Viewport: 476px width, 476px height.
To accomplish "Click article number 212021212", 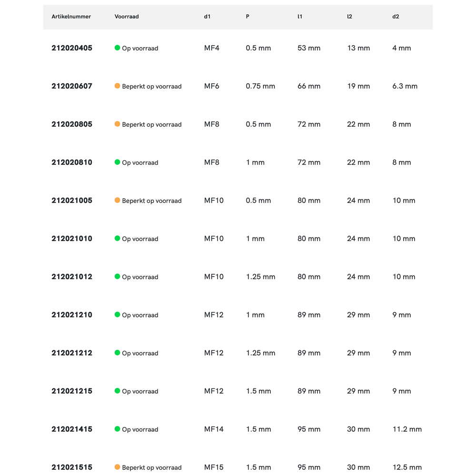I will (72, 353).
